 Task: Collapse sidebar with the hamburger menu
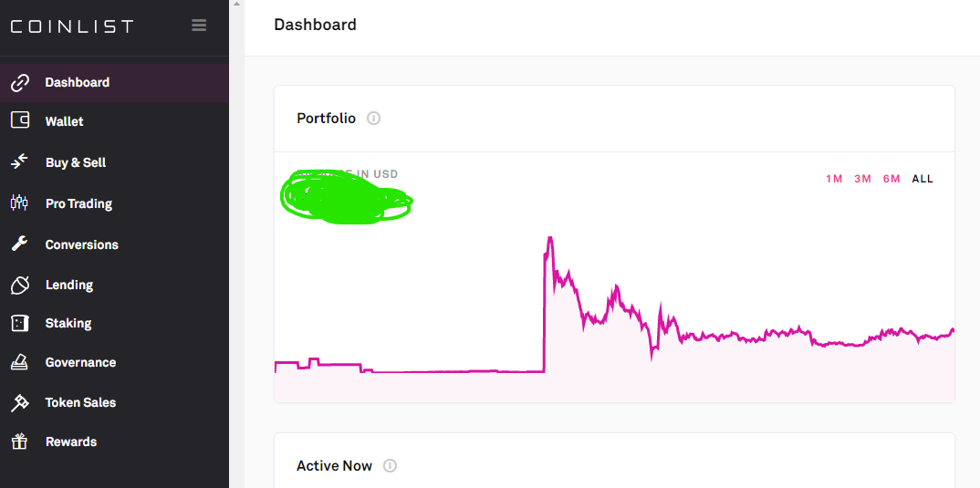pyautogui.click(x=199, y=26)
